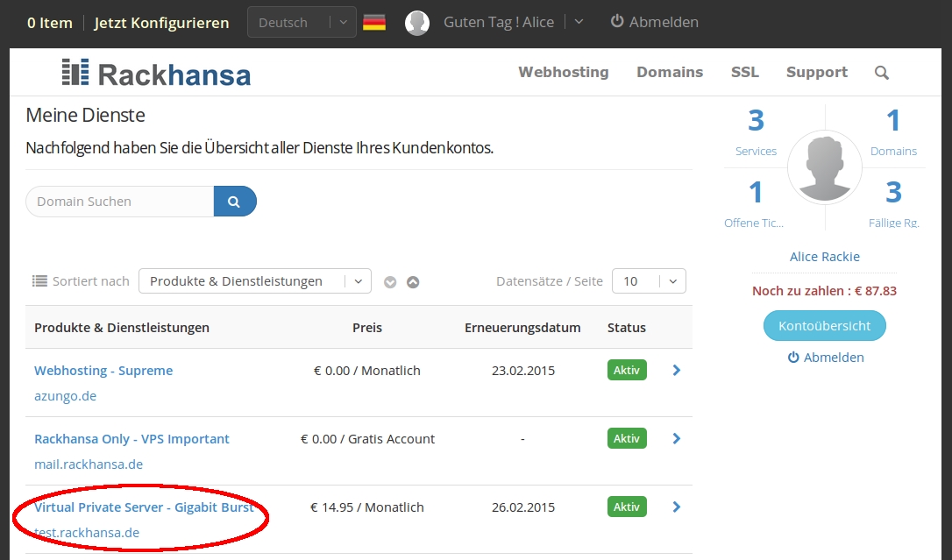
Task: Click the Erneuerungsdatum column header
Action: [522, 328]
